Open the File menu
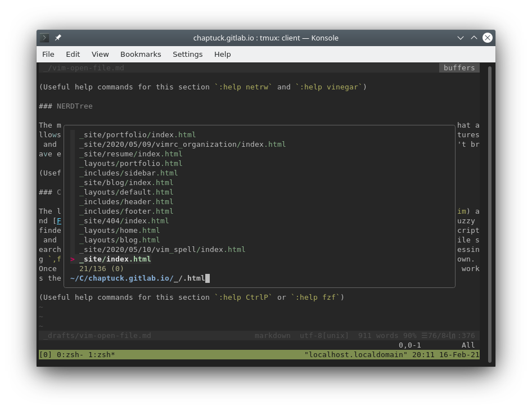 (x=48, y=54)
